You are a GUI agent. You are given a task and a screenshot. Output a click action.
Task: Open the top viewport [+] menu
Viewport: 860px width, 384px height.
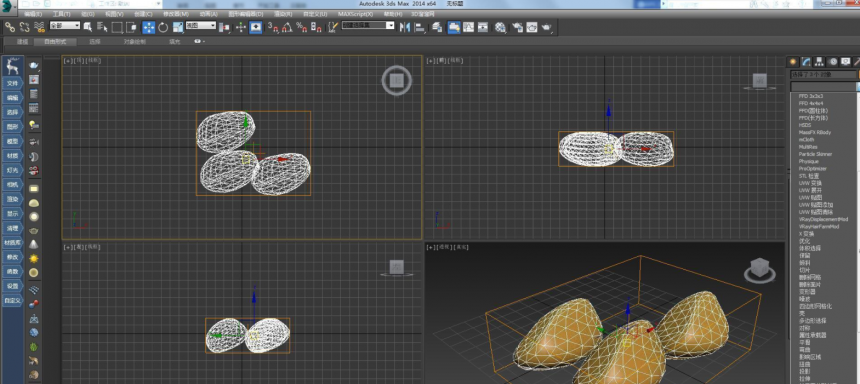(67, 61)
